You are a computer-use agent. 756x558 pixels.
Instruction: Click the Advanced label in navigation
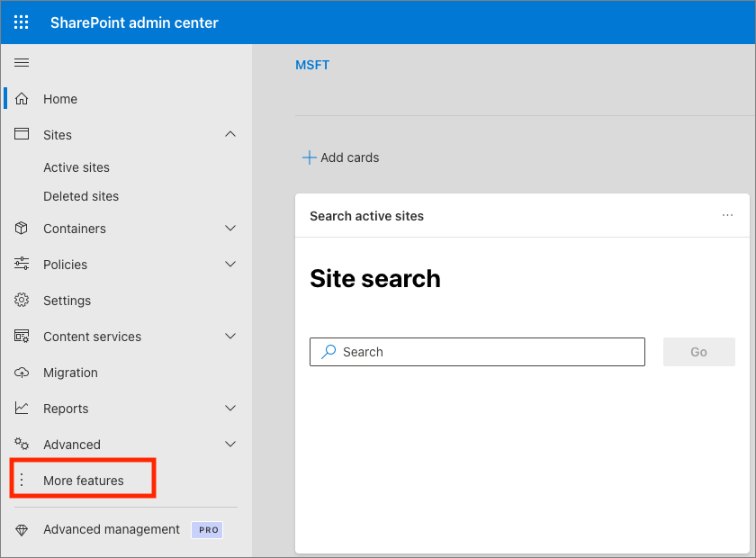(x=72, y=445)
